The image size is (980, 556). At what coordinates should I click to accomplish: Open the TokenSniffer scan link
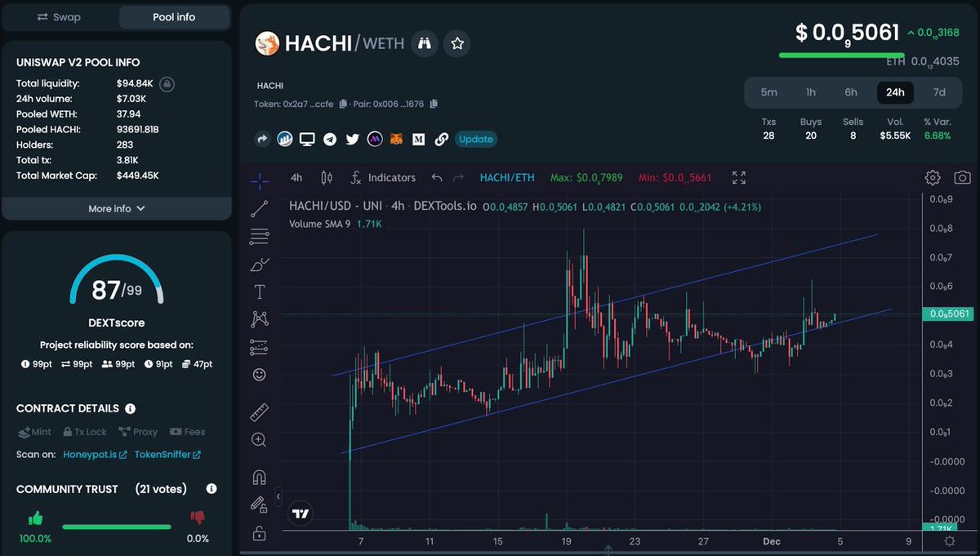point(167,455)
